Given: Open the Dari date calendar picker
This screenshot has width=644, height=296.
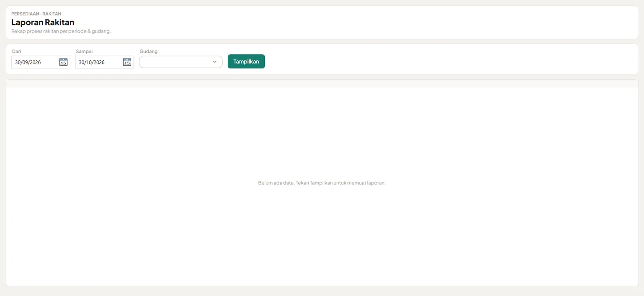Looking at the screenshot, I should (x=63, y=62).
